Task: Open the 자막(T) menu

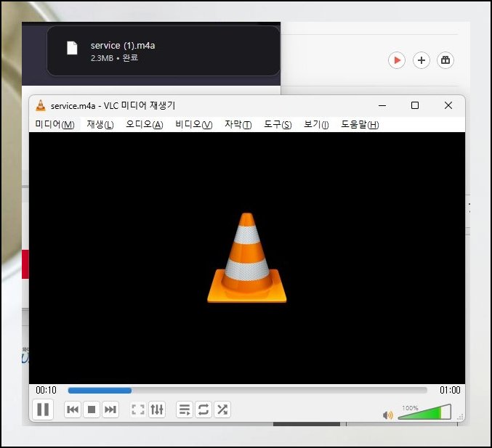Action: click(x=238, y=124)
